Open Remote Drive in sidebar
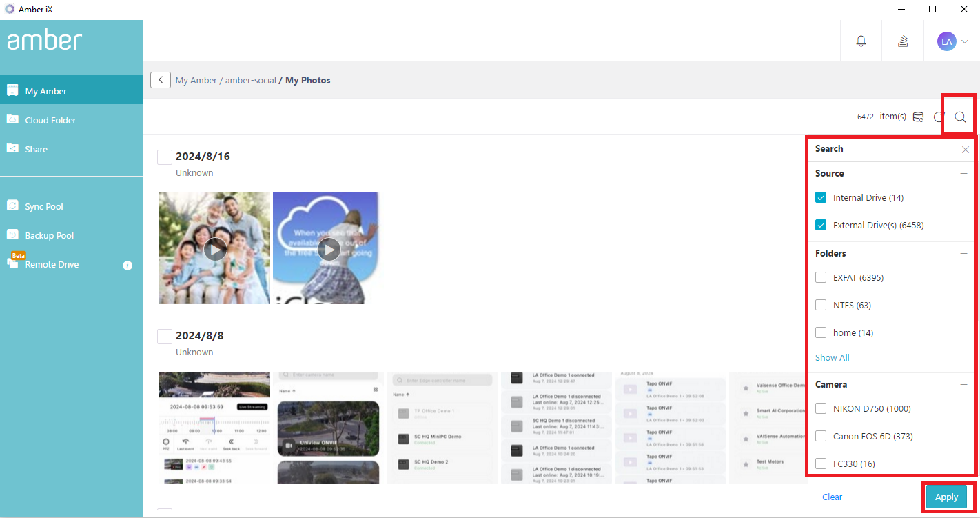The width and height of the screenshot is (980, 518). [72, 264]
